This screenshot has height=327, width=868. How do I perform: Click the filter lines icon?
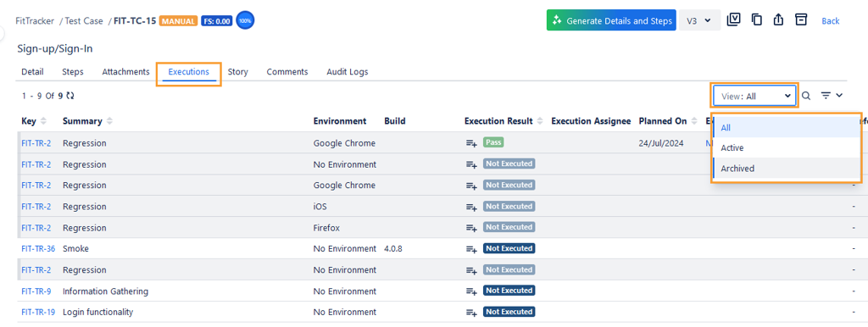[x=826, y=96]
